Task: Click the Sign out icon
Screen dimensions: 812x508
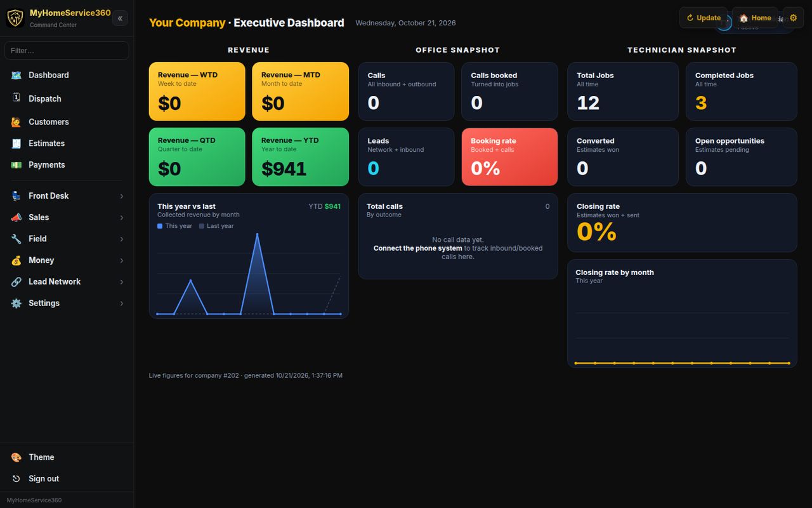Action: click(16, 479)
